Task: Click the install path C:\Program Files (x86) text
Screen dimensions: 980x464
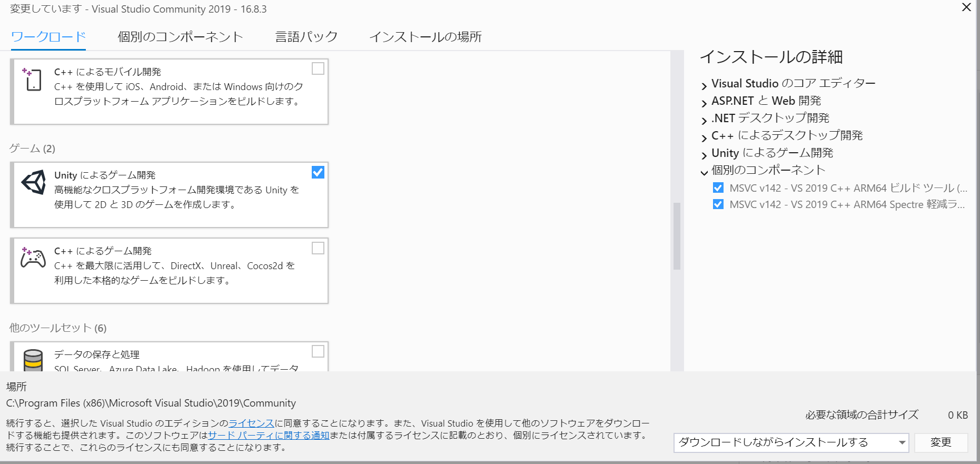Action: click(151, 403)
